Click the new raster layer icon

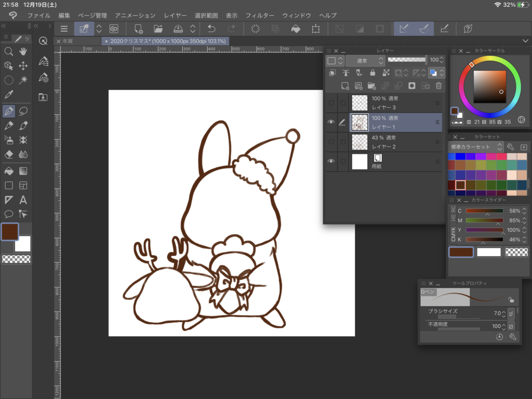[x=344, y=86]
